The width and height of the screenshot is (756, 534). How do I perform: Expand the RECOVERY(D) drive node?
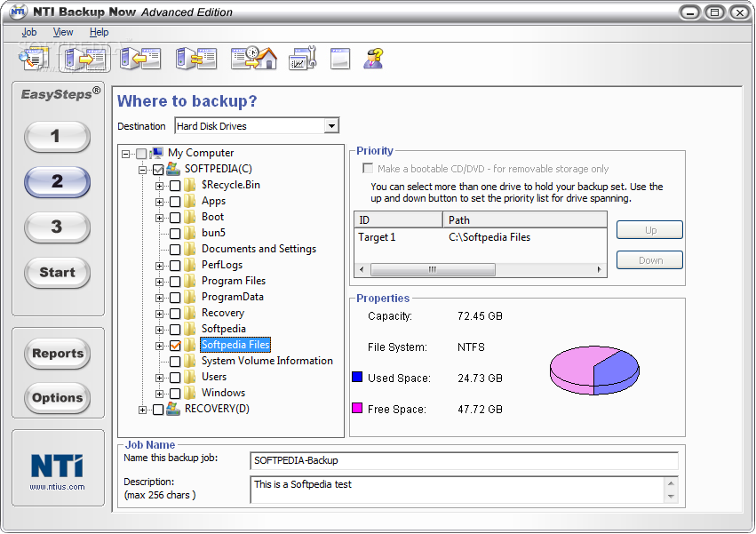[x=142, y=410]
